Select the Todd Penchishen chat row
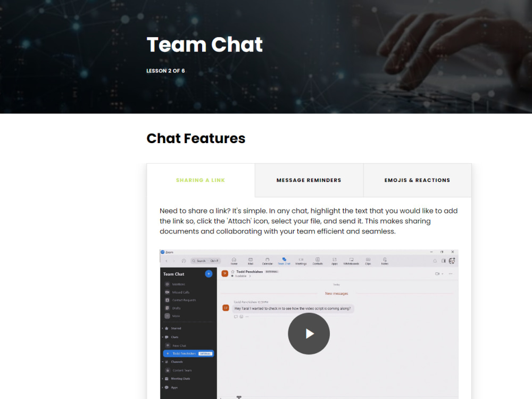This screenshot has width=532, height=399. tap(188, 354)
